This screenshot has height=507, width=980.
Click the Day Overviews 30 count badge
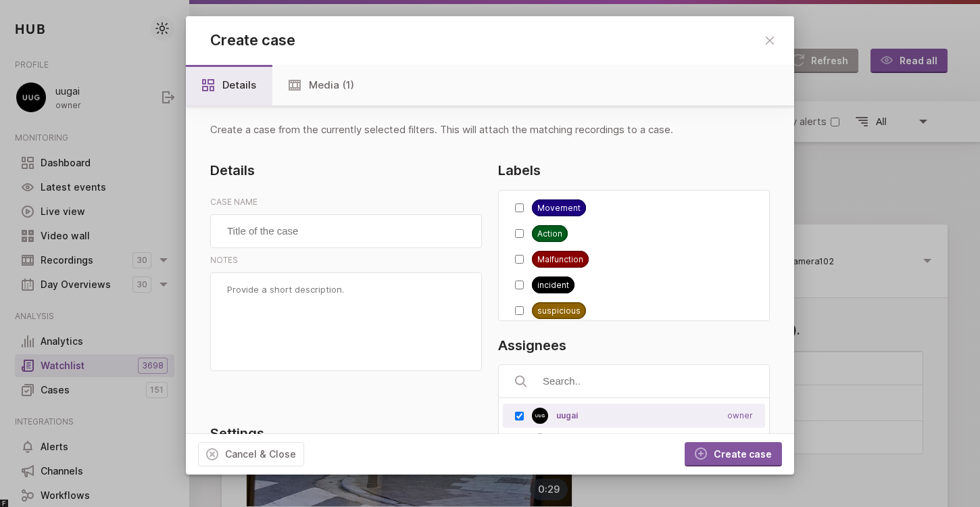142,285
